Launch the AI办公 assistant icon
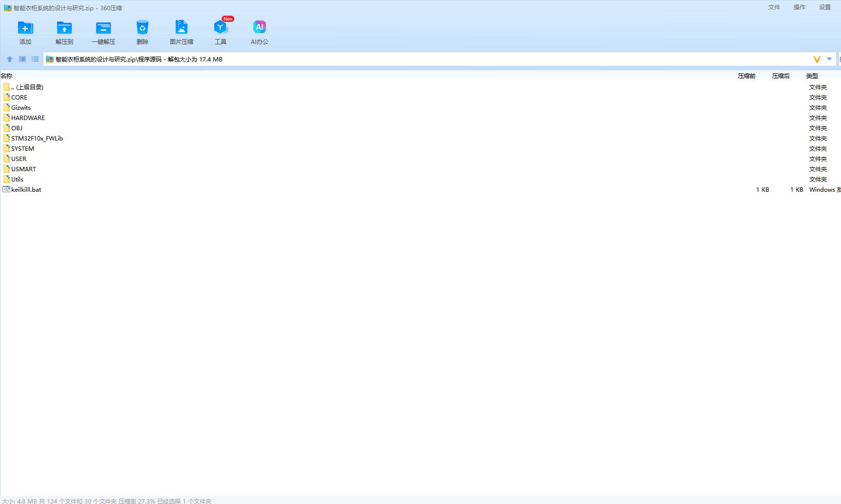The width and height of the screenshot is (841, 504). click(x=259, y=28)
